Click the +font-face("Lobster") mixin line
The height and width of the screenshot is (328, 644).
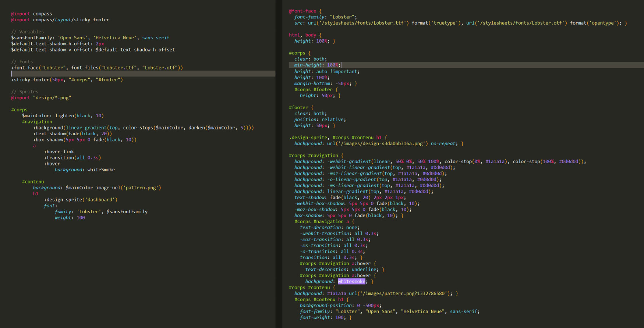[97, 68]
